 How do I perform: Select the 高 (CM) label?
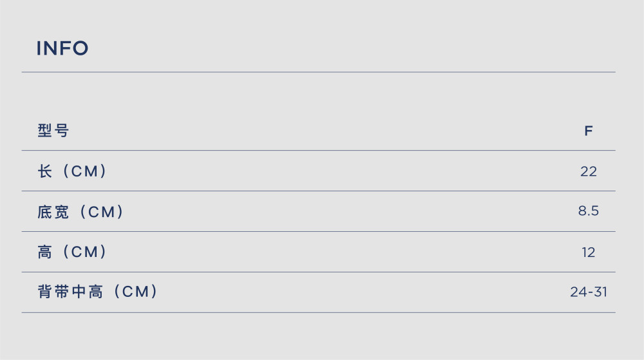pos(72,252)
